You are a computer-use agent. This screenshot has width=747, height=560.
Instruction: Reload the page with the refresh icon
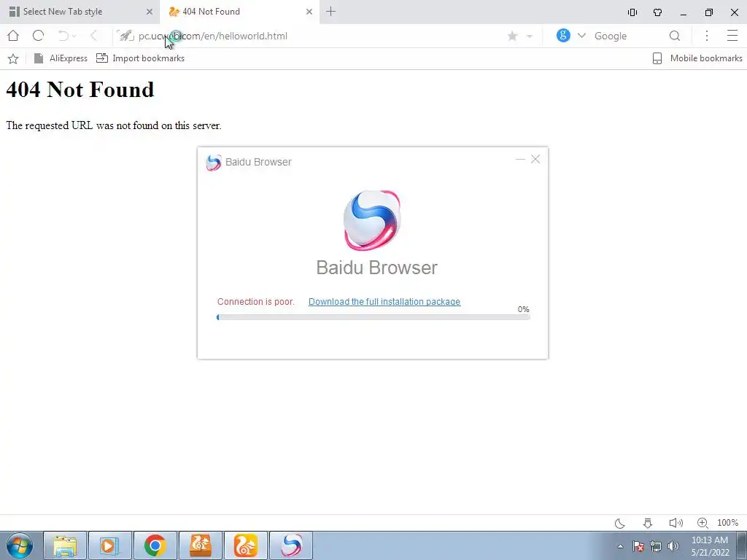[38, 36]
